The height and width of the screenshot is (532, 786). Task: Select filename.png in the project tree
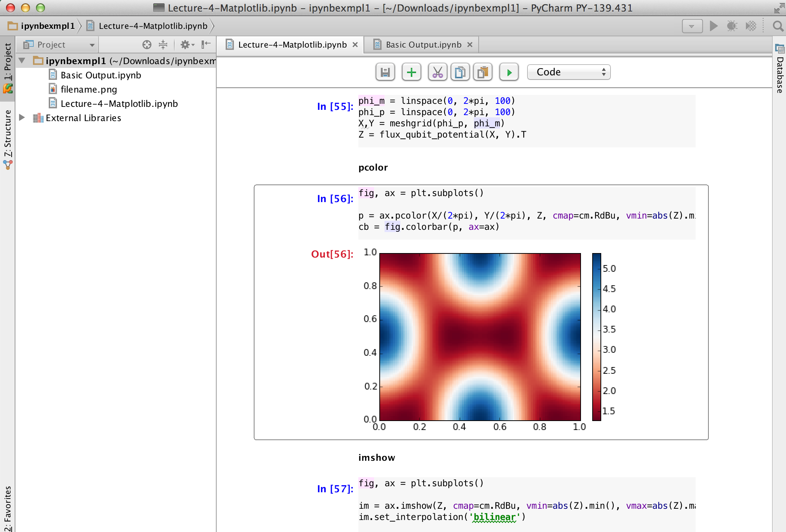[89, 89]
